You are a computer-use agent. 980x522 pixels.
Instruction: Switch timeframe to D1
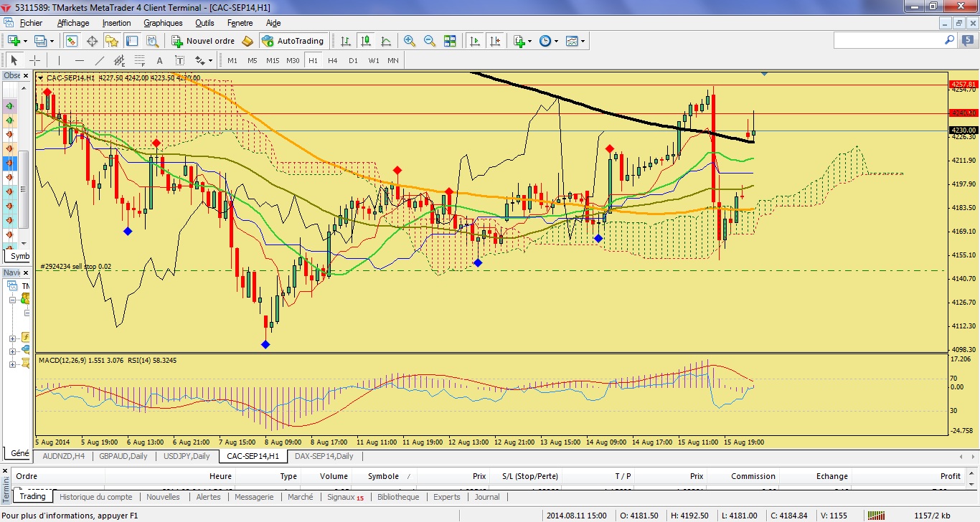click(x=353, y=60)
